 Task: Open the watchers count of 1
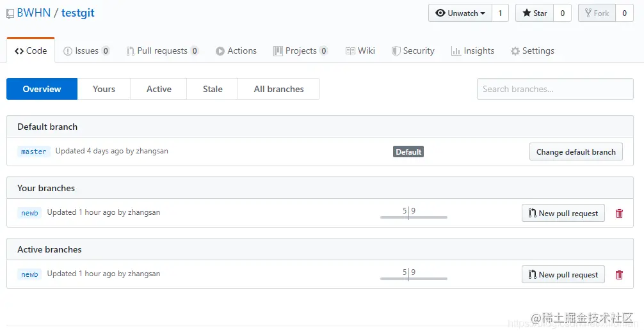click(500, 13)
